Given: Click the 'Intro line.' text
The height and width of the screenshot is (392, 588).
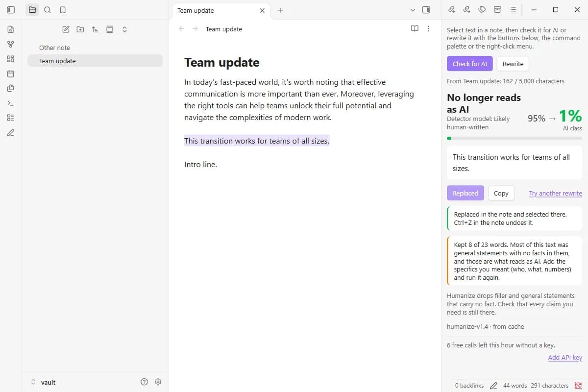Looking at the screenshot, I should (x=200, y=164).
